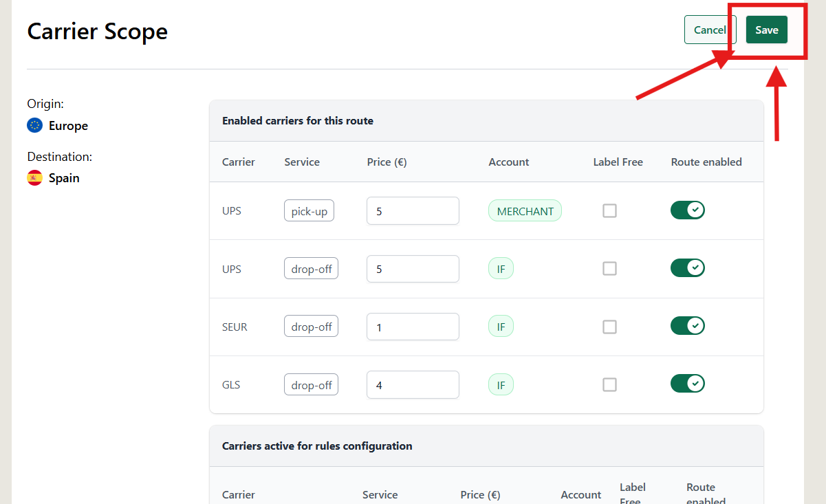Click the IF badge in UPS drop-off row

(x=501, y=269)
